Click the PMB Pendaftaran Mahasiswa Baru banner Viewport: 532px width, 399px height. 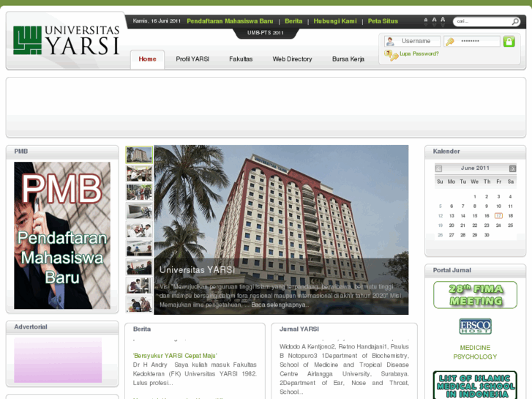click(x=62, y=235)
